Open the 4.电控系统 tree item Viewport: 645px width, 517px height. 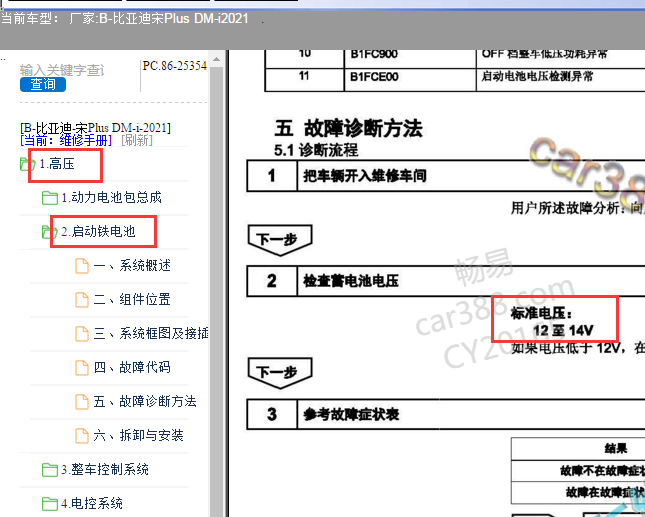92,503
